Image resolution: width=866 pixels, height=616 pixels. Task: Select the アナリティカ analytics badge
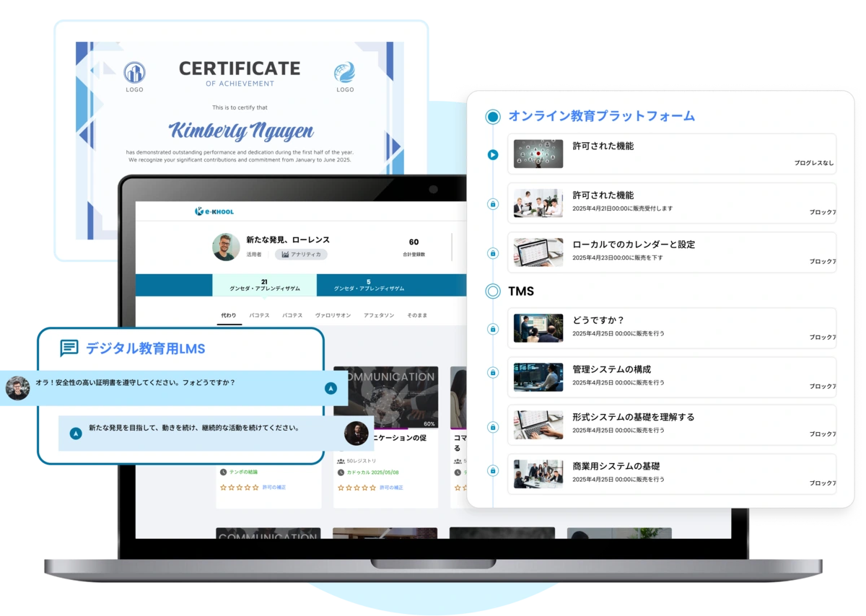(300, 255)
